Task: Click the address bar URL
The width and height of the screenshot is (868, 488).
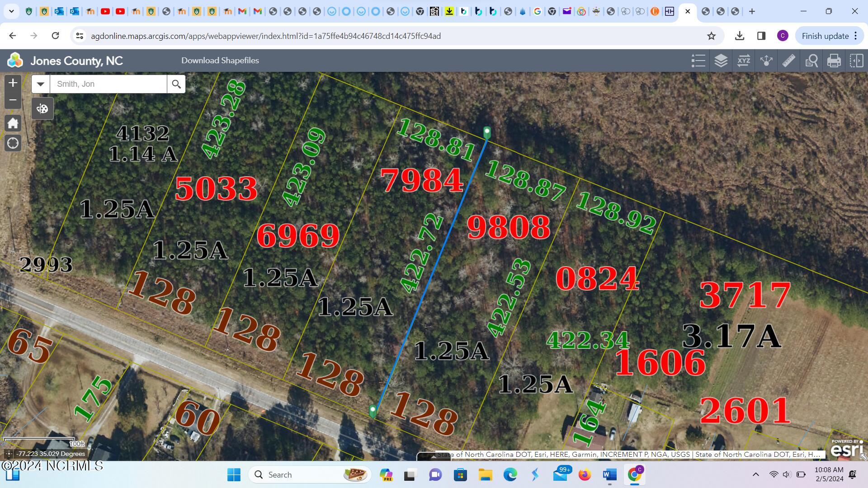Action: [266, 36]
